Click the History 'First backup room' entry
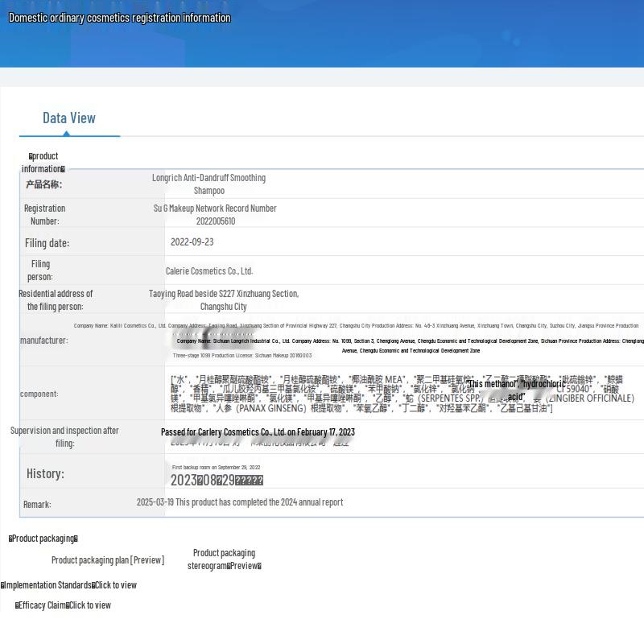This screenshot has width=644, height=644. (216, 467)
